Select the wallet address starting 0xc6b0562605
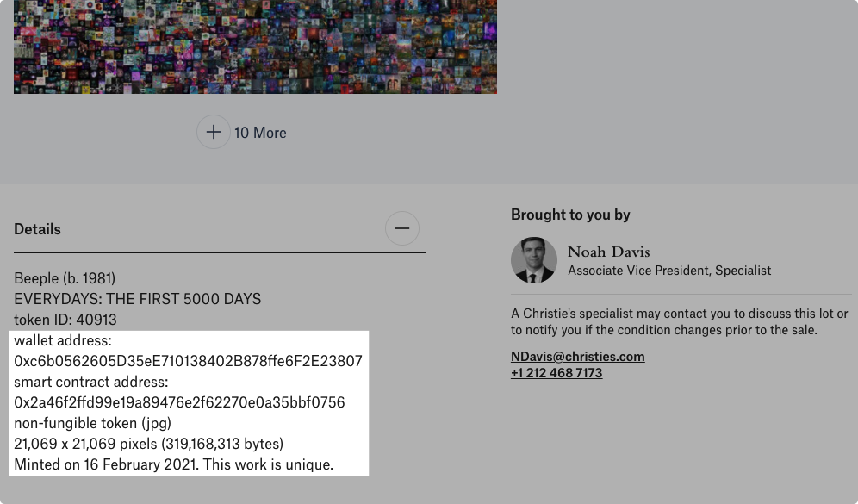The height and width of the screenshot is (504, 858). coord(189,361)
